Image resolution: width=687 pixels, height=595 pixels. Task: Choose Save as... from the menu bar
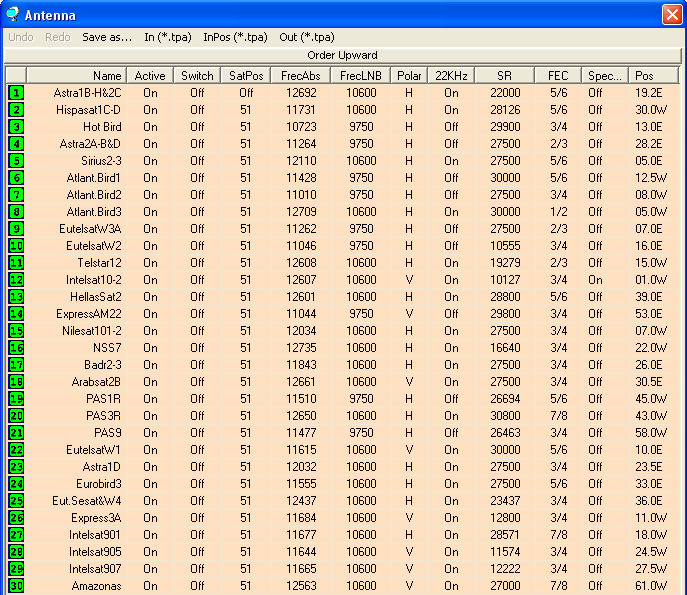107,37
